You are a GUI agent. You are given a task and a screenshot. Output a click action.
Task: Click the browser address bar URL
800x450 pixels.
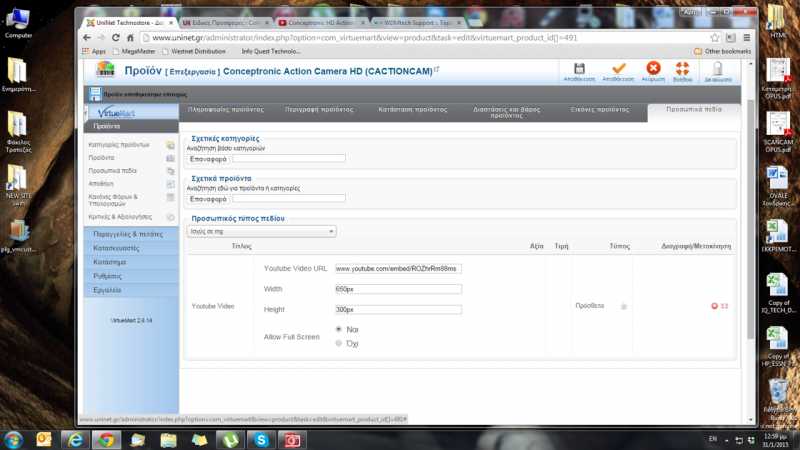click(x=364, y=38)
